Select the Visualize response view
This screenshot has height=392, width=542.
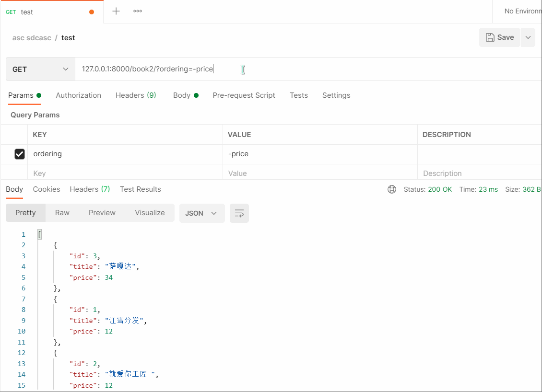coord(150,213)
